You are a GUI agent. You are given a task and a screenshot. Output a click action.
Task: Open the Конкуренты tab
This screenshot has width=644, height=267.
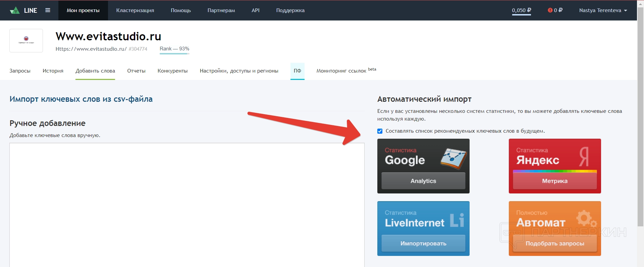coord(173,71)
